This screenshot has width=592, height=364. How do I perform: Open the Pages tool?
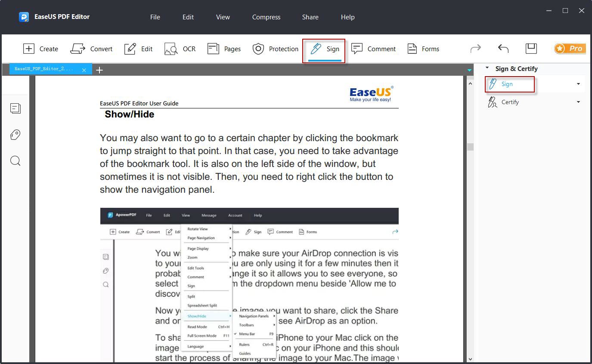click(x=224, y=49)
